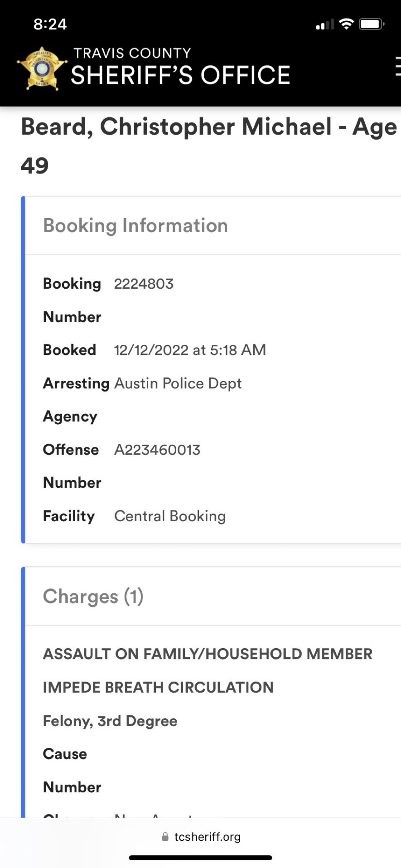Tap the home indicator bar at the bottom

click(x=200, y=858)
